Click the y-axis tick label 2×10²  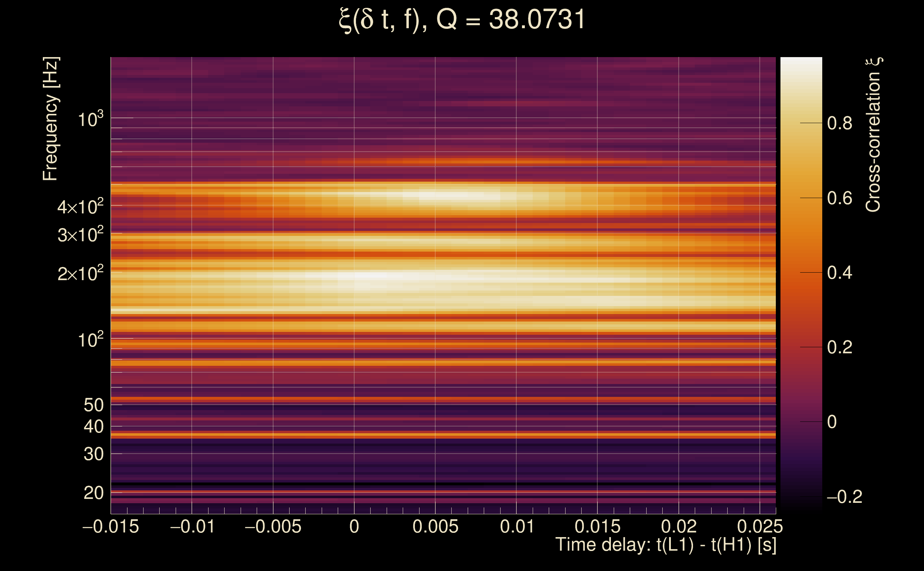[x=80, y=274]
